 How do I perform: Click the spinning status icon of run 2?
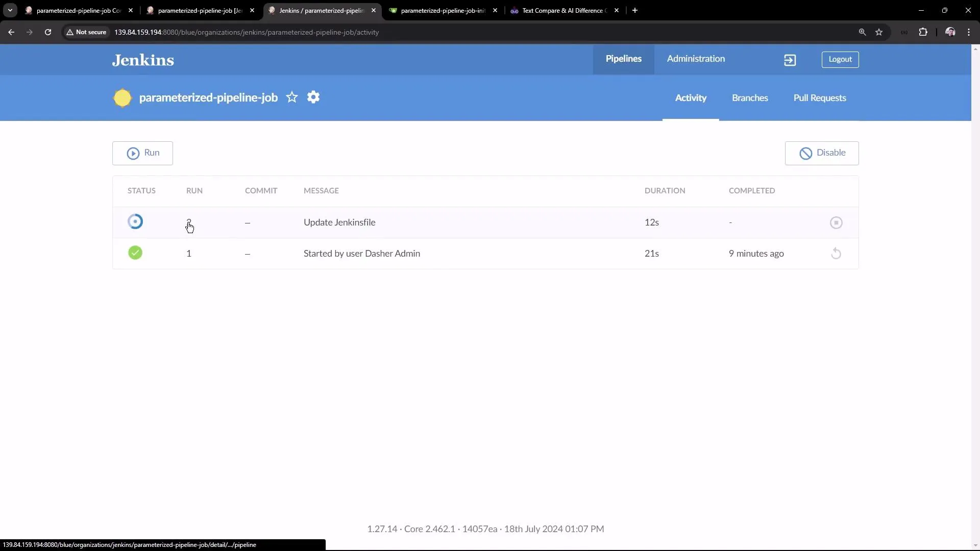(135, 221)
